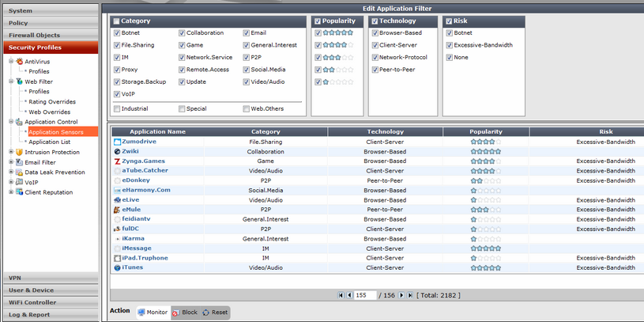Click the Intrusion Protection shield icon
Viewport: 644px width, 322px height.
point(19,152)
